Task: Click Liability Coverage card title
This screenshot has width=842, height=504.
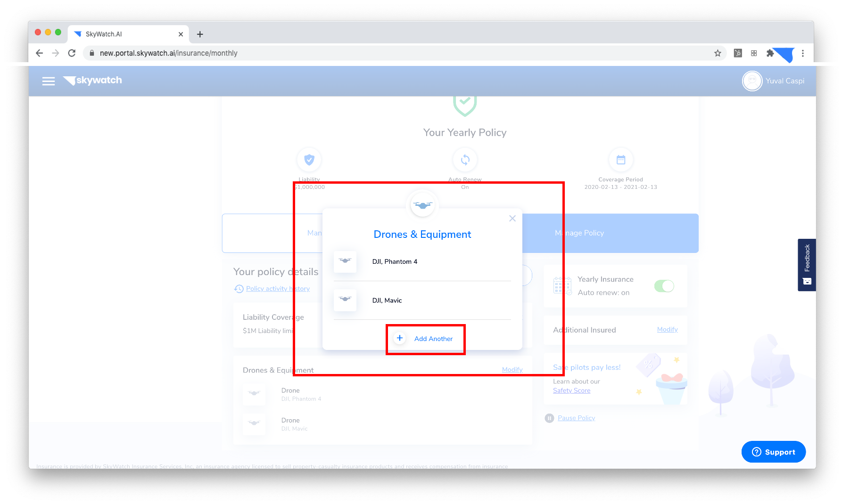Action: point(273,317)
